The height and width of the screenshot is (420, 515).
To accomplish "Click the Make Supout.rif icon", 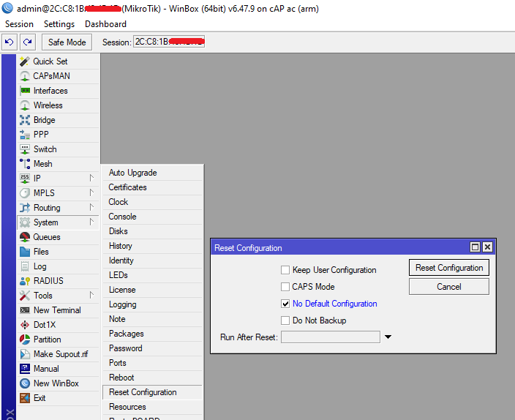I will coord(25,354).
